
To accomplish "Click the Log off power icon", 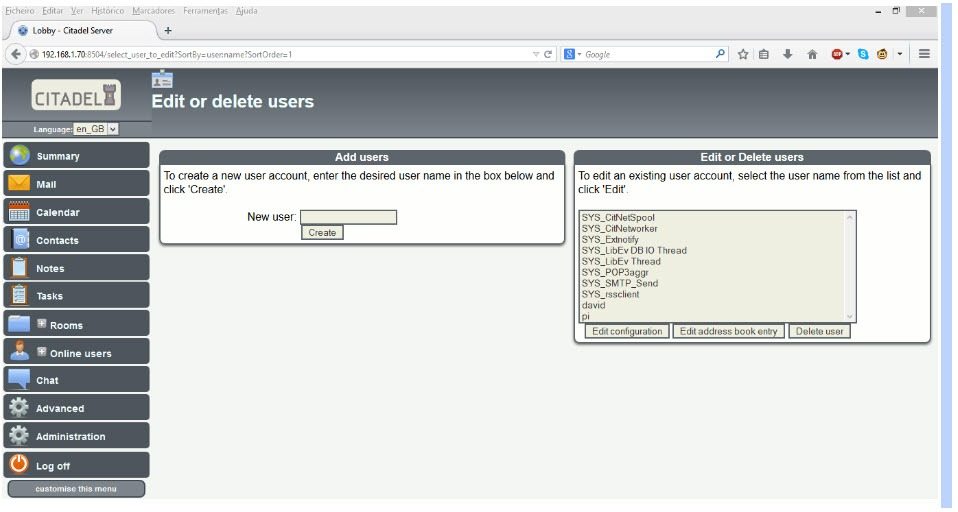I will pos(19,465).
